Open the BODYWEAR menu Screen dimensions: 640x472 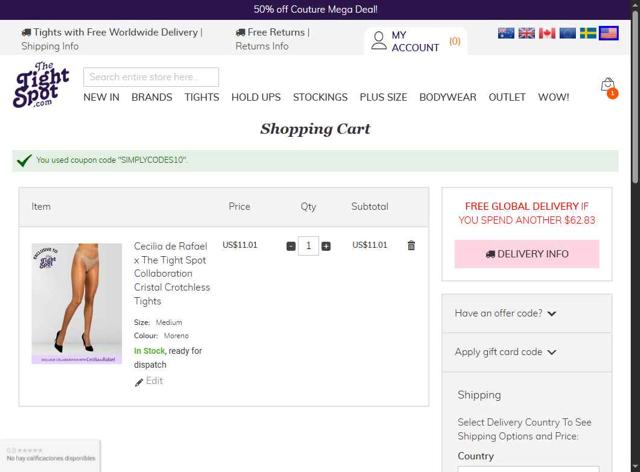(x=448, y=97)
